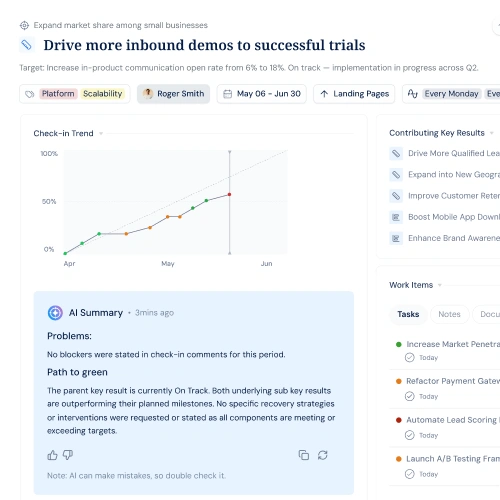Click the tags label icon next to Platform
Image resolution: width=500 pixels, height=500 pixels.
[30, 94]
